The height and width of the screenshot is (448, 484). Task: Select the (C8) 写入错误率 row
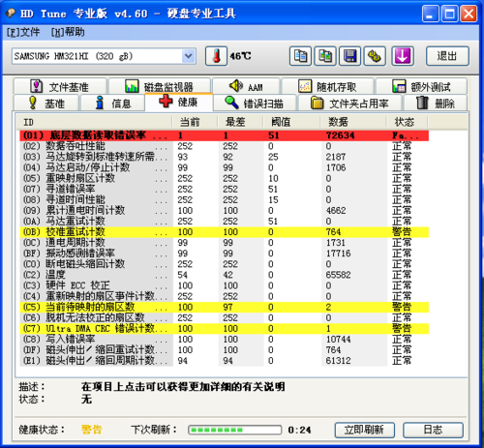click(224, 339)
